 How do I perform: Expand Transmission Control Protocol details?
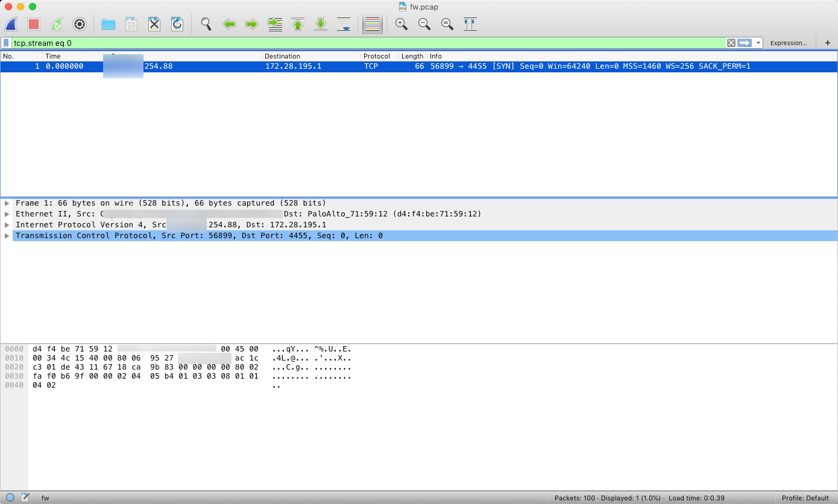[7, 236]
